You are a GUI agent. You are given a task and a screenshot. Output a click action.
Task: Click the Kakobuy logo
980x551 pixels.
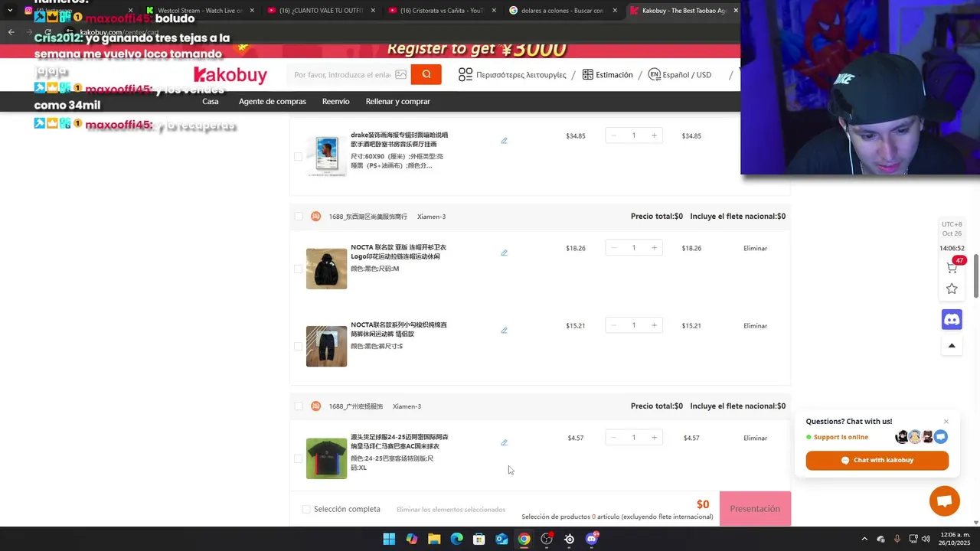[x=230, y=75]
